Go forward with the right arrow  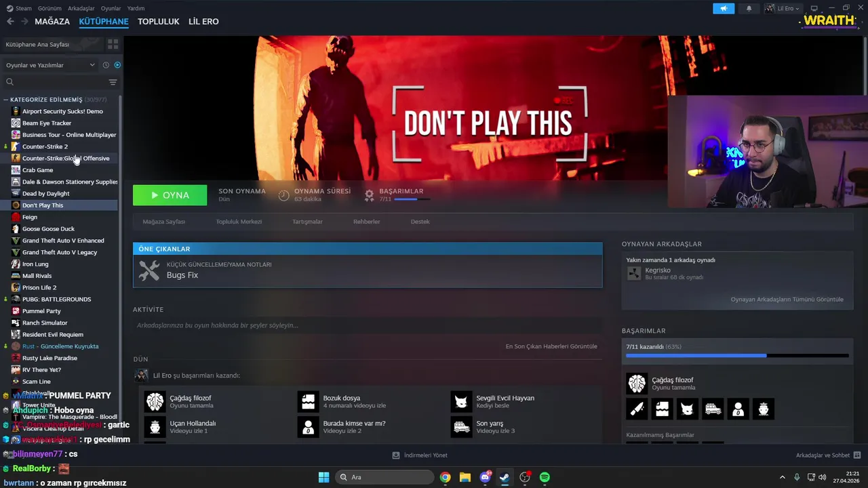[x=25, y=22]
